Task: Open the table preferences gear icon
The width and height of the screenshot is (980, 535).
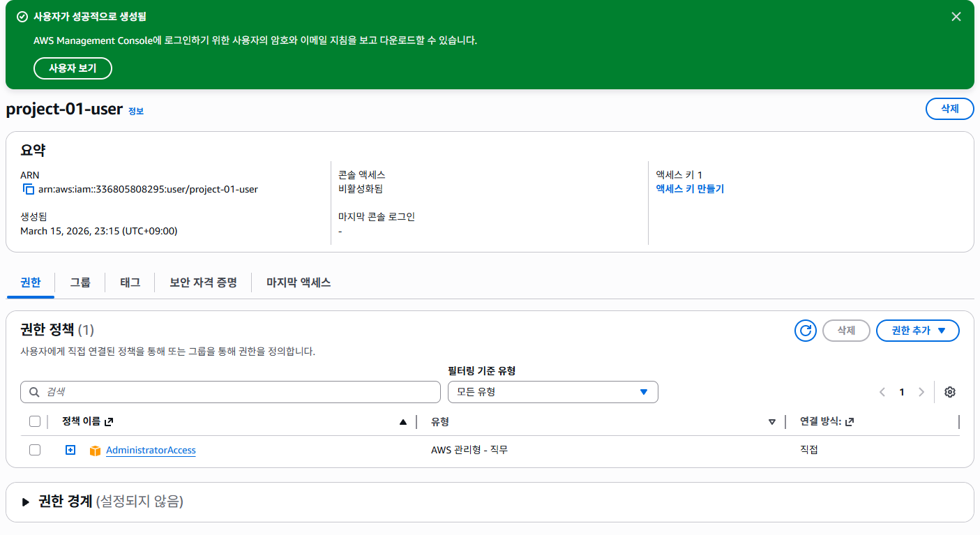Action: [949, 392]
